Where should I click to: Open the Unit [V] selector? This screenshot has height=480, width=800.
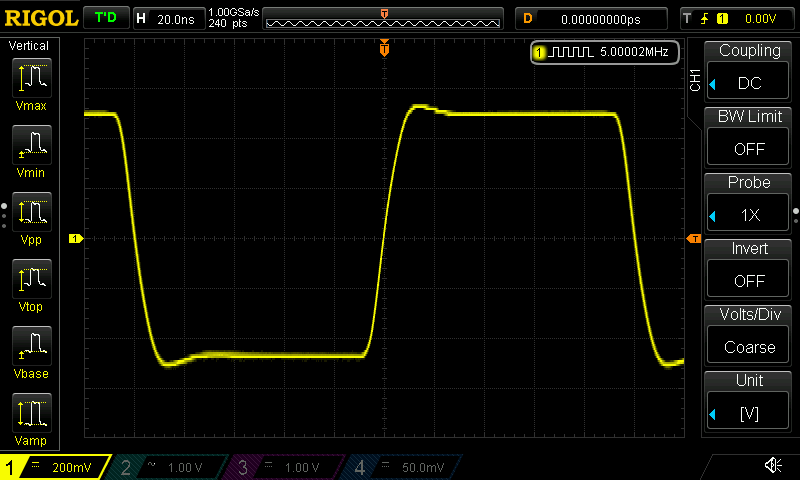[749, 402]
